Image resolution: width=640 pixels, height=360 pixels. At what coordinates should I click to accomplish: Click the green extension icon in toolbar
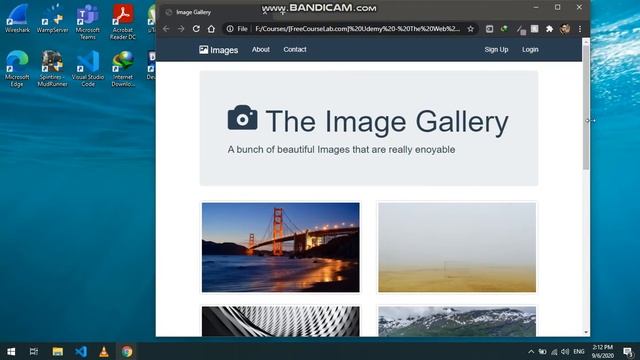tap(504, 29)
